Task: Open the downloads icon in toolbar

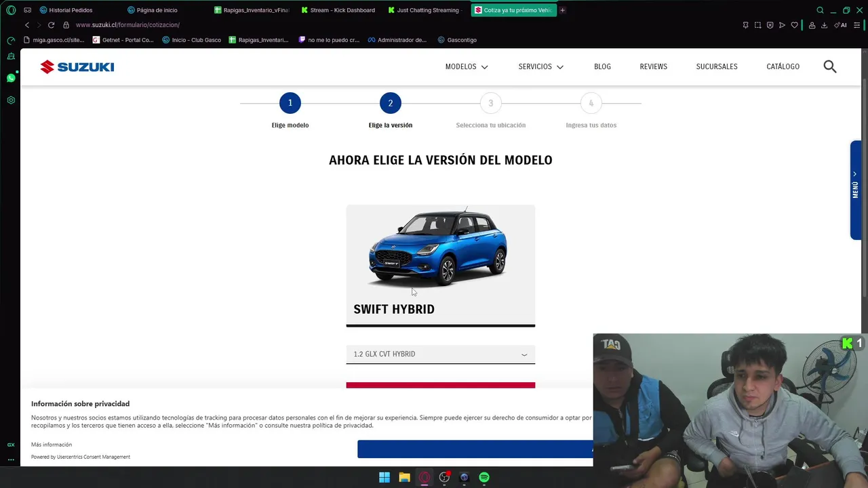Action: (824, 25)
